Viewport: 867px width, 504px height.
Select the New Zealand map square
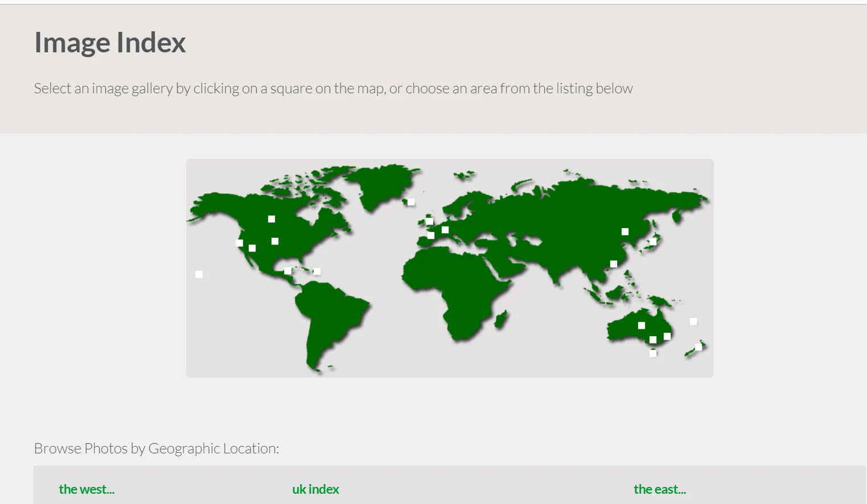(x=698, y=347)
